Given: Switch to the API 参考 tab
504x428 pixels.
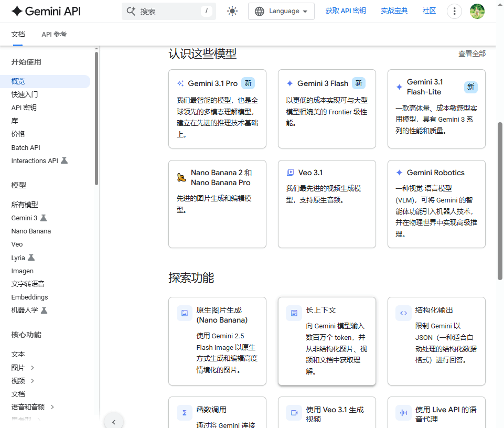Looking at the screenshot, I should point(55,34).
